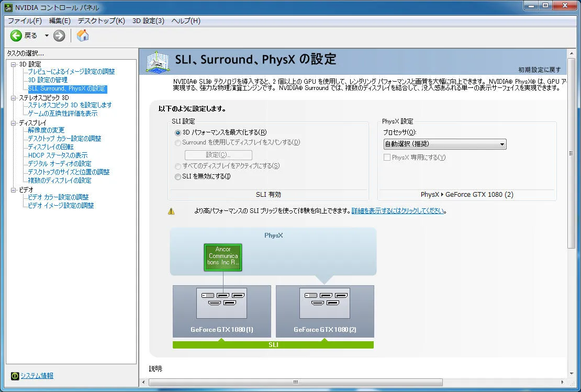The width and height of the screenshot is (581, 392).
Task: Open 3D 設定の管理 tree item
Action: 48,80
